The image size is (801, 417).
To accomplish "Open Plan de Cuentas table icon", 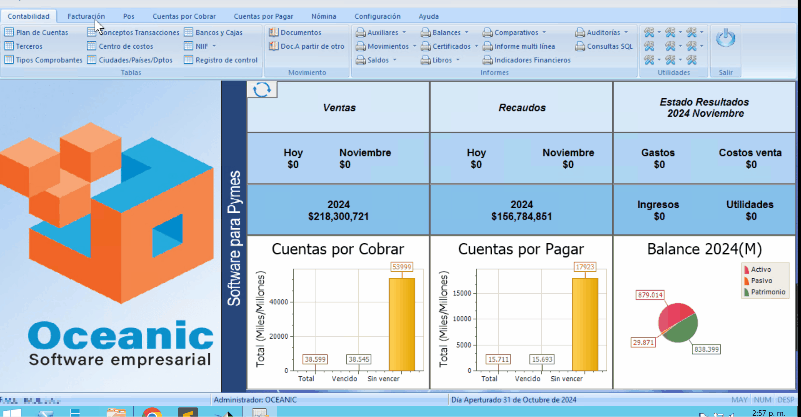I will (x=9, y=32).
